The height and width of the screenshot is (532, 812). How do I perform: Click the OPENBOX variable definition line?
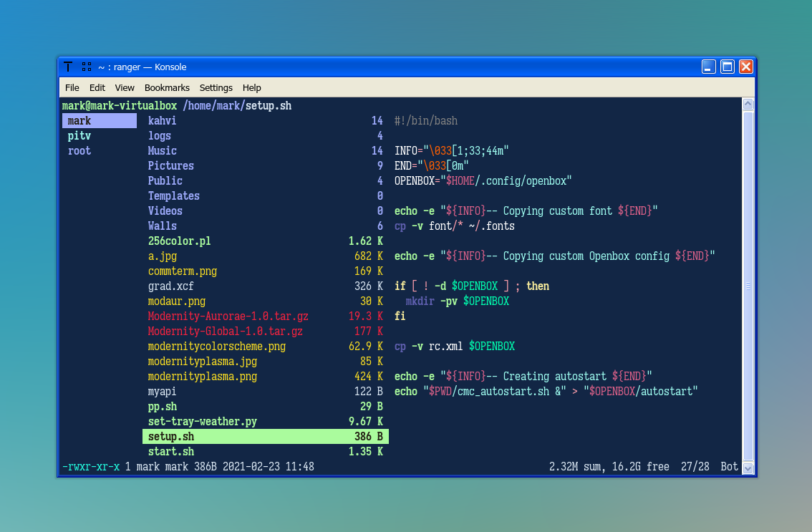pos(483,180)
